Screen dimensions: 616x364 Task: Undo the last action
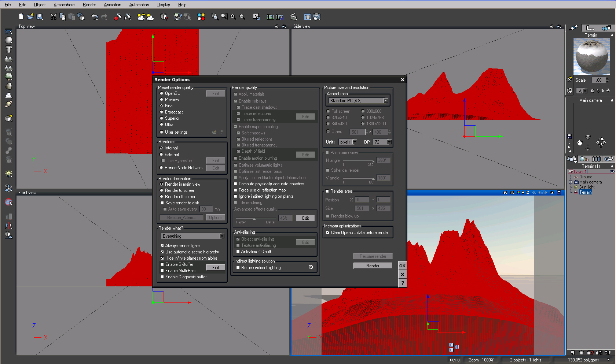coord(95,16)
